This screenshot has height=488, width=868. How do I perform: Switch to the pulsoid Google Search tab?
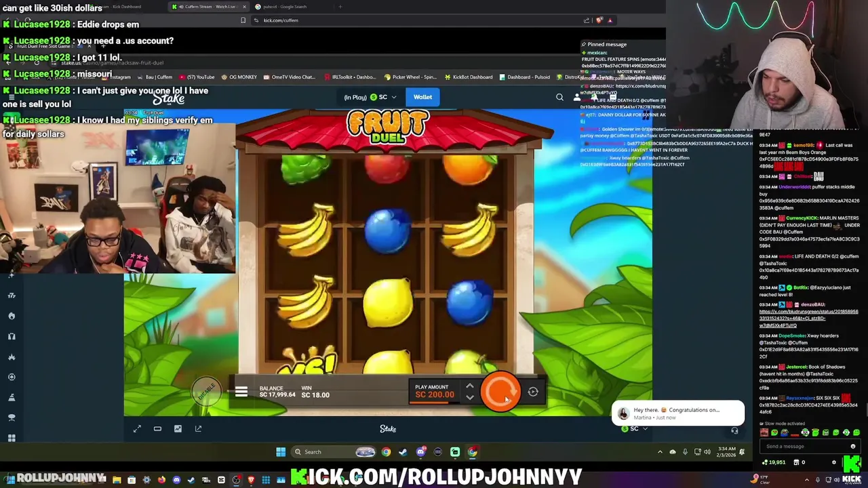tap(285, 7)
